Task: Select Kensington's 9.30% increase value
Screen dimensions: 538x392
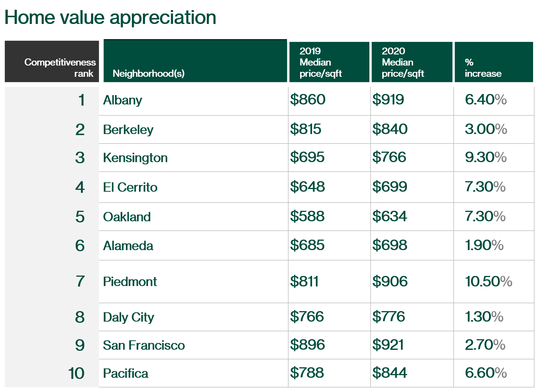Action: [x=486, y=157]
